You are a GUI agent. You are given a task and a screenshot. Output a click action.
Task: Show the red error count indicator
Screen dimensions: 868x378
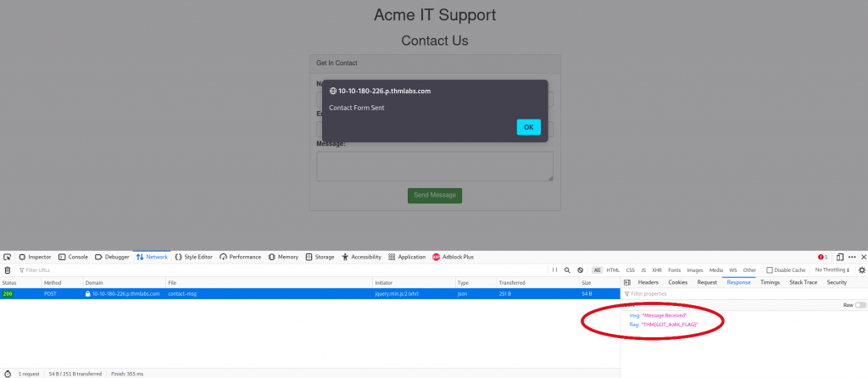click(x=822, y=257)
